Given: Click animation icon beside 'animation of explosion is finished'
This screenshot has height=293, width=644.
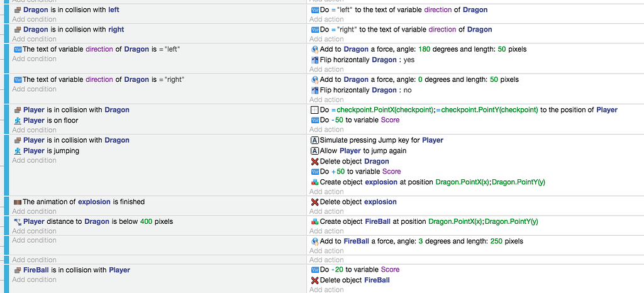Looking at the screenshot, I should click(x=18, y=202).
